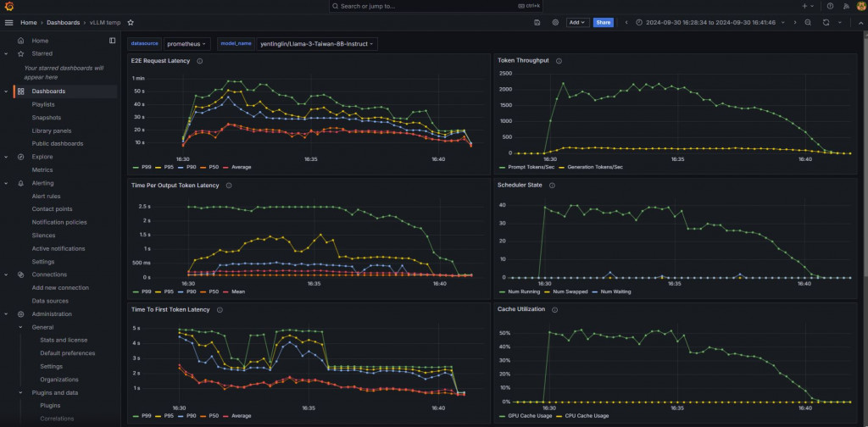Open Add new connection link
Screen dimensions: 868x427
point(60,287)
